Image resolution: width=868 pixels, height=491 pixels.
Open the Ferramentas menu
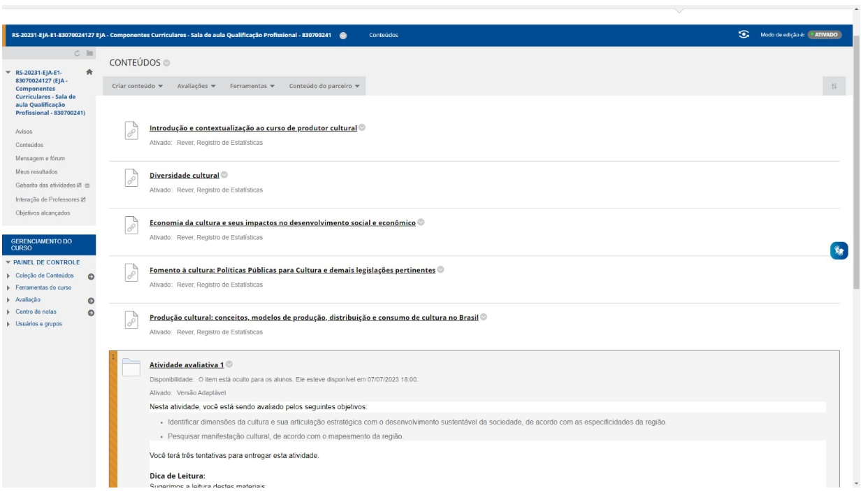coord(252,86)
